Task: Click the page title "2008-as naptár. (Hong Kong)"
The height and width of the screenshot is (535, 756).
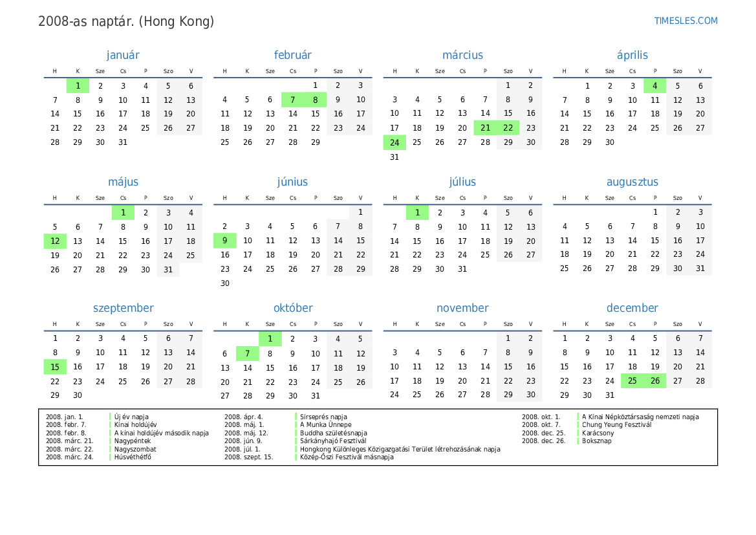Action: pos(126,21)
